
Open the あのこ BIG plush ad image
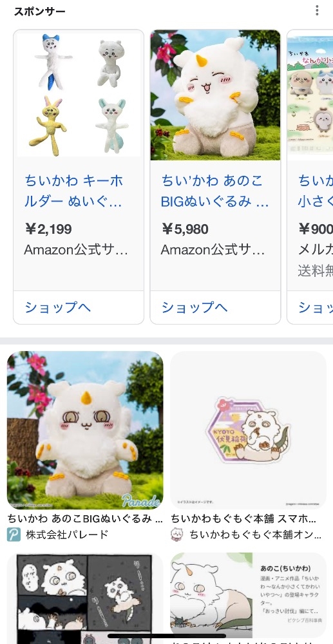point(215,95)
